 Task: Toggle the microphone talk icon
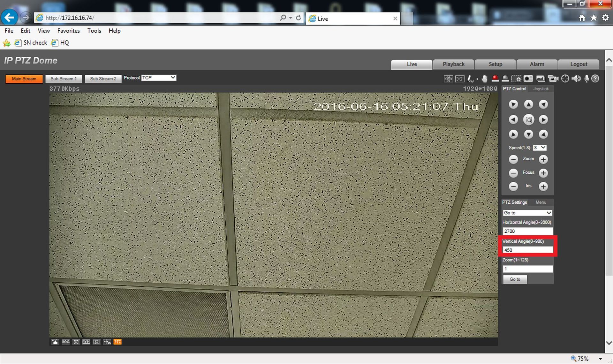587,79
